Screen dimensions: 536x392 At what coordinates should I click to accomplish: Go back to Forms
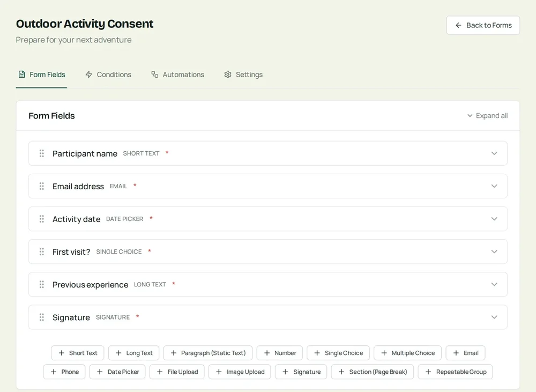483,25
